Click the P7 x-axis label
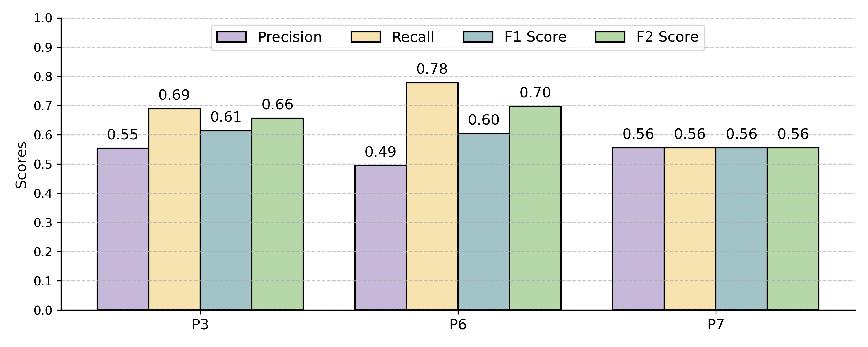 point(716,325)
